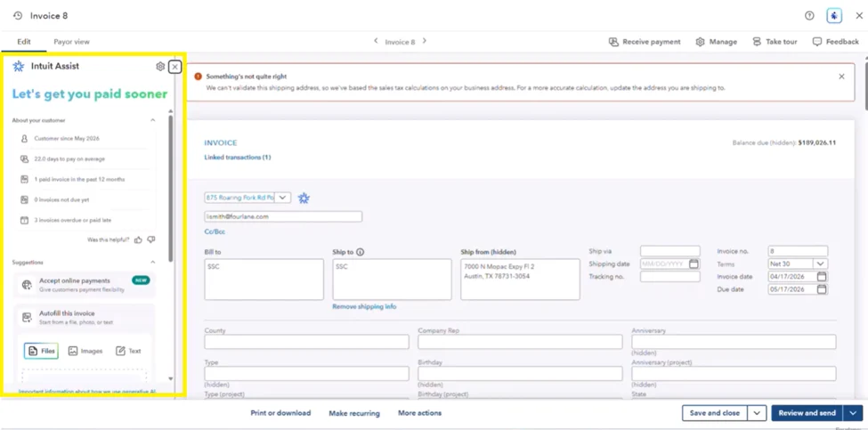Click the Intuit Assist panel scrollbar

click(171, 188)
